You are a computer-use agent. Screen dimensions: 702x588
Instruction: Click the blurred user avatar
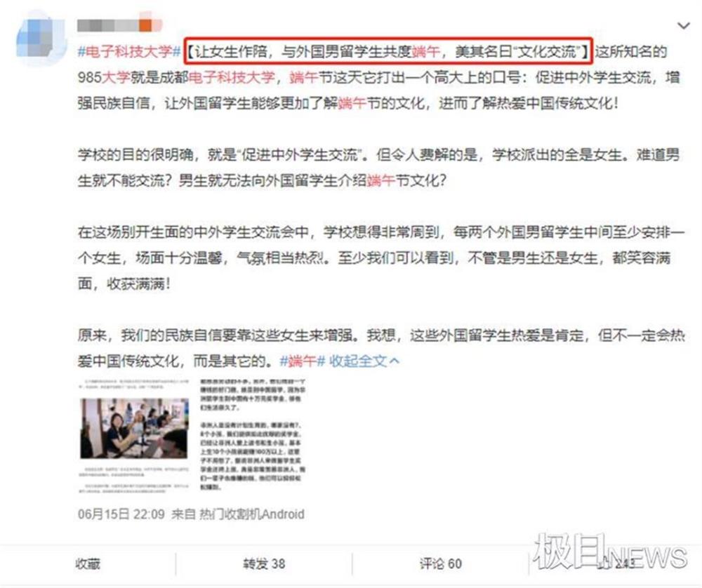click(39, 38)
